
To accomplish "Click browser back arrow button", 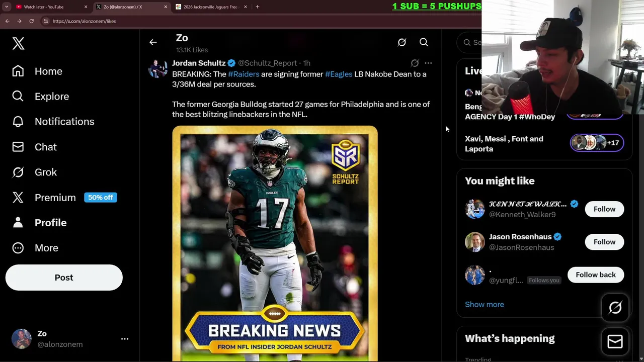I will click(7, 21).
